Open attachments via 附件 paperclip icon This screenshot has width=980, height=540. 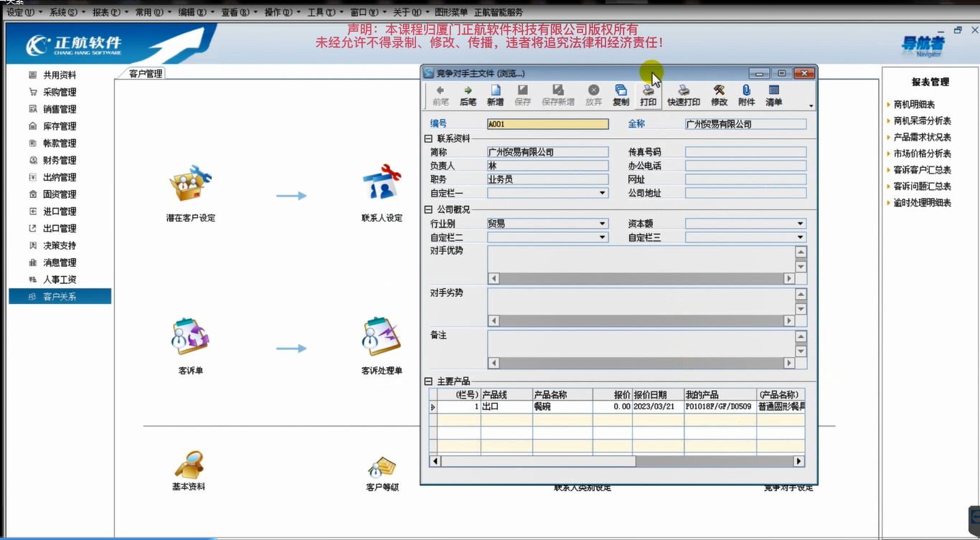coord(747,95)
